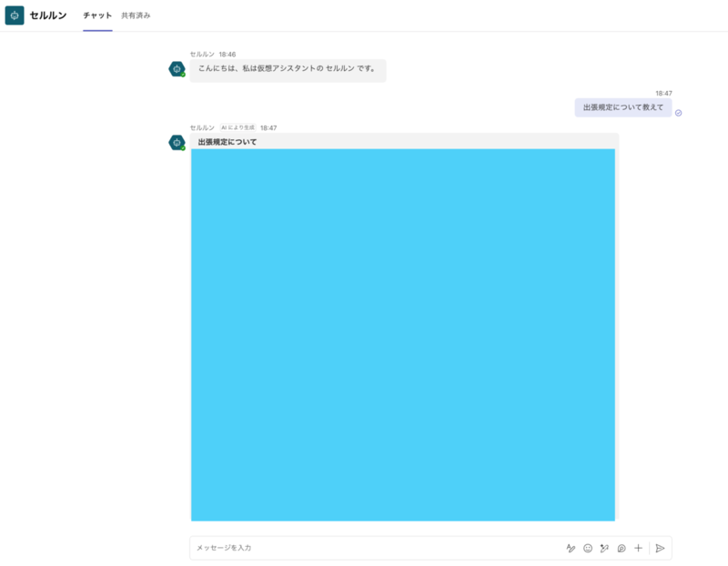Open the emoji picker

pyautogui.click(x=588, y=549)
